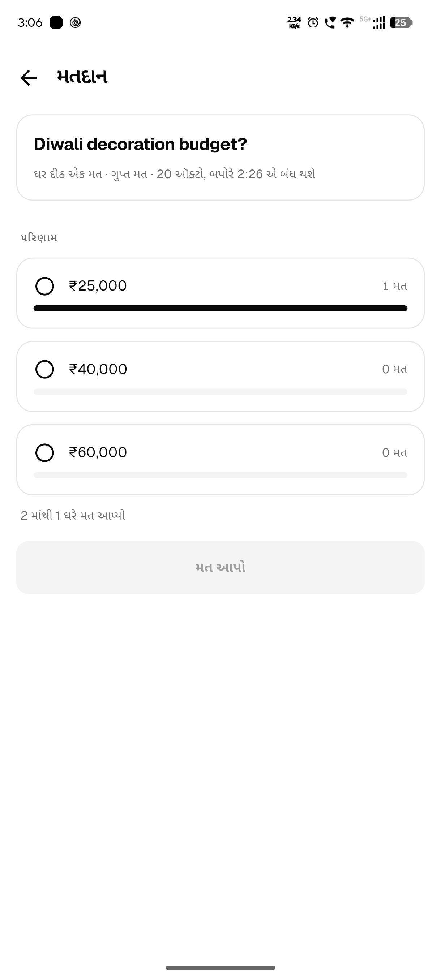The image size is (441, 980).
Task: Select the ₹25,000 radio button
Action: point(44,286)
